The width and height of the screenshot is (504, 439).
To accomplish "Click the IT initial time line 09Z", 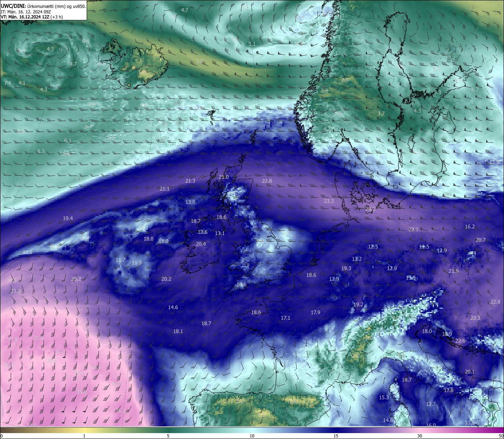I will point(25,11).
